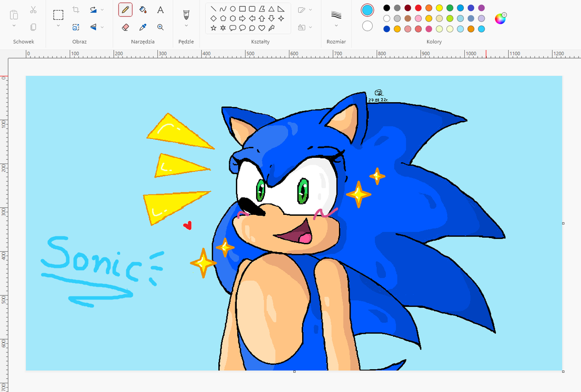Click the bottom-right canvas resize handle
Screen dimensions: 581x392
pyautogui.click(x=563, y=371)
